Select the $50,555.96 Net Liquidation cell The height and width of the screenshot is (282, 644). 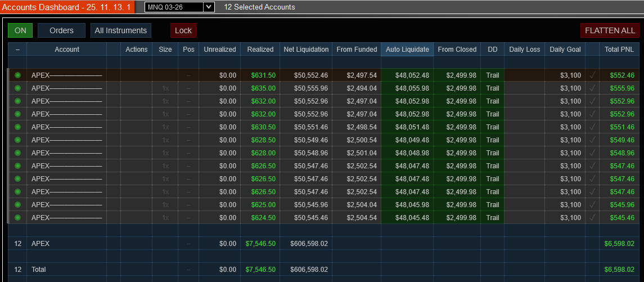[306, 88]
